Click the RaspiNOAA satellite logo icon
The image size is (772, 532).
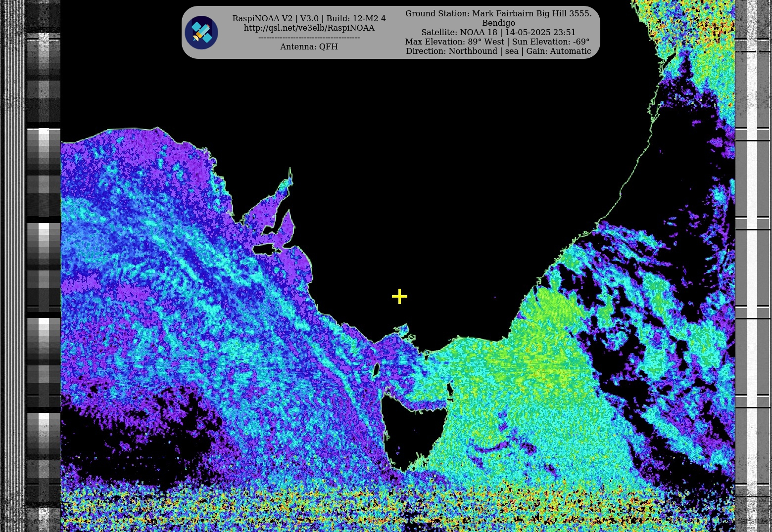click(201, 33)
